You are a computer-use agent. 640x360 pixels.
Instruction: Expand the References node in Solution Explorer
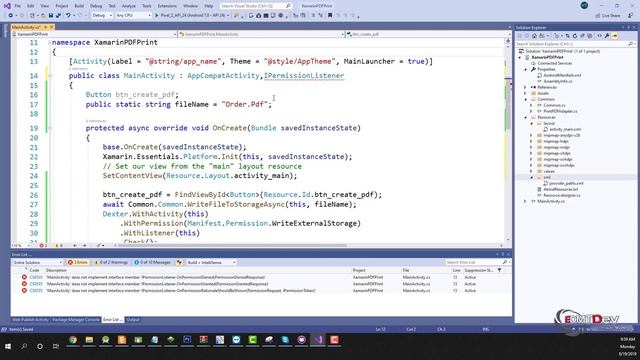525,87
